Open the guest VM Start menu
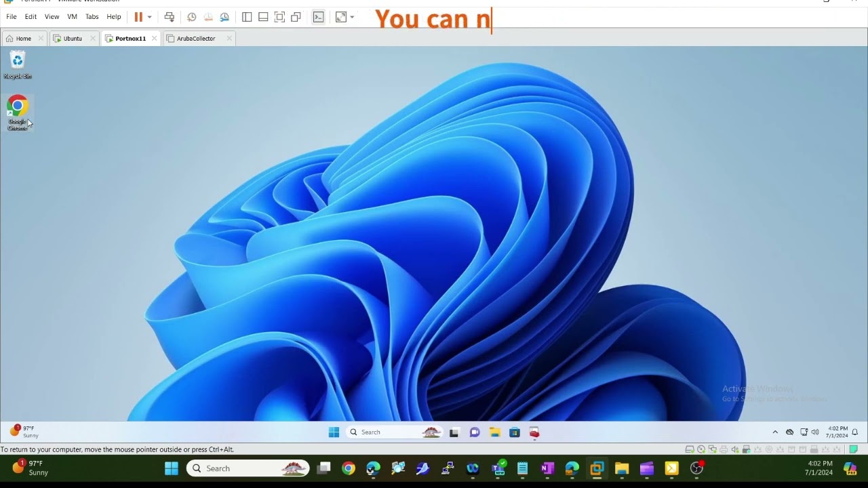The height and width of the screenshot is (488, 868). pyautogui.click(x=334, y=432)
